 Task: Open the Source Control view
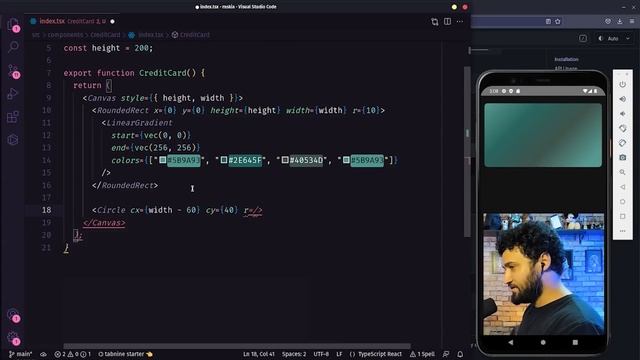[x=13, y=71]
